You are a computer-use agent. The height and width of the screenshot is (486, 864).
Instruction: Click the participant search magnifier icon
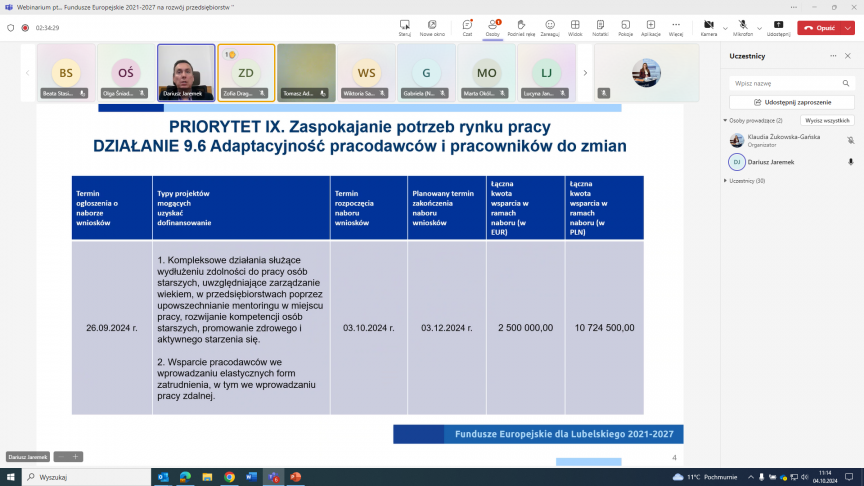coord(846,83)
